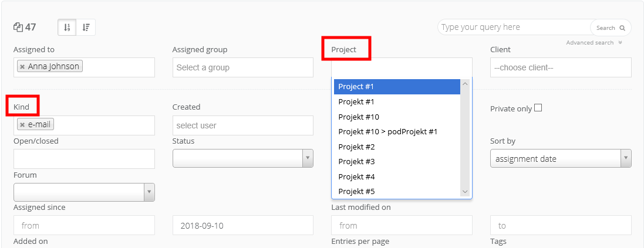
Task: Open the choose client selector
Action: pos(561,67)
